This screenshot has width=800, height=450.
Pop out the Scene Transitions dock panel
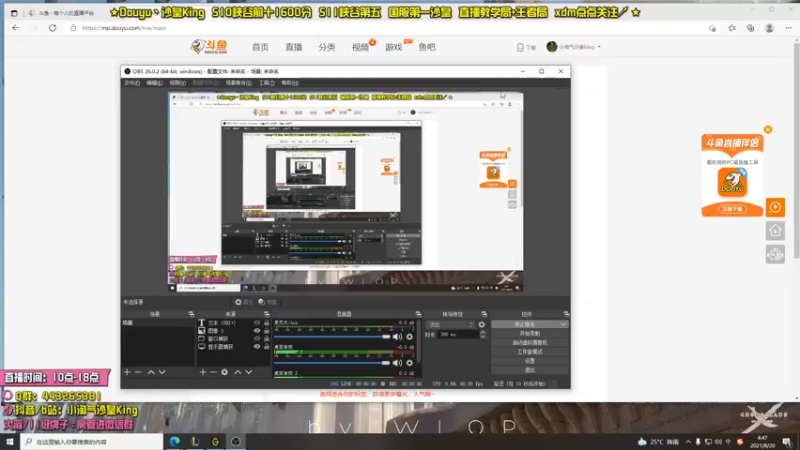[484, 314]
